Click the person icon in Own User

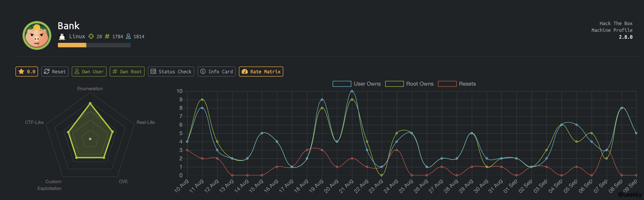[77, 72]
